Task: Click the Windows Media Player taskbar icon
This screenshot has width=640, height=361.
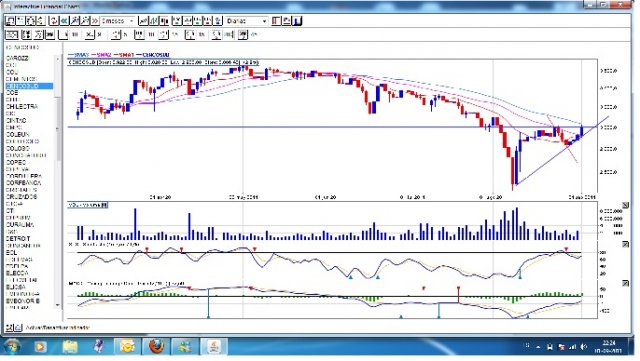Action: (x=40, y=347)
